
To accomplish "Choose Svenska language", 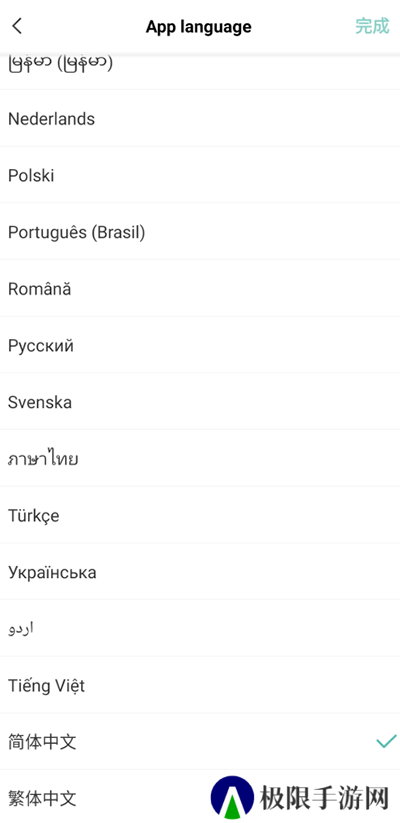I will [200, 402].
